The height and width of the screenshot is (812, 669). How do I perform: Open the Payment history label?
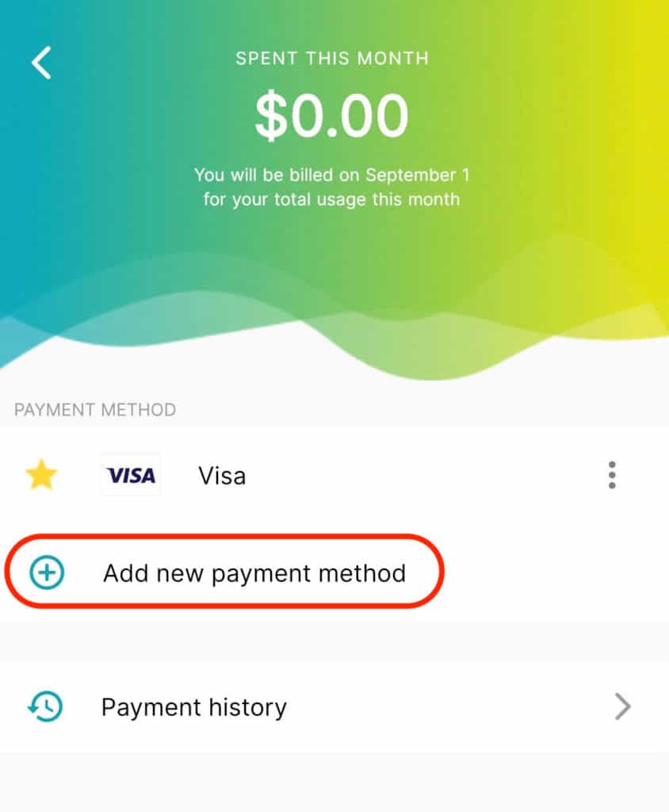(193, 707)
